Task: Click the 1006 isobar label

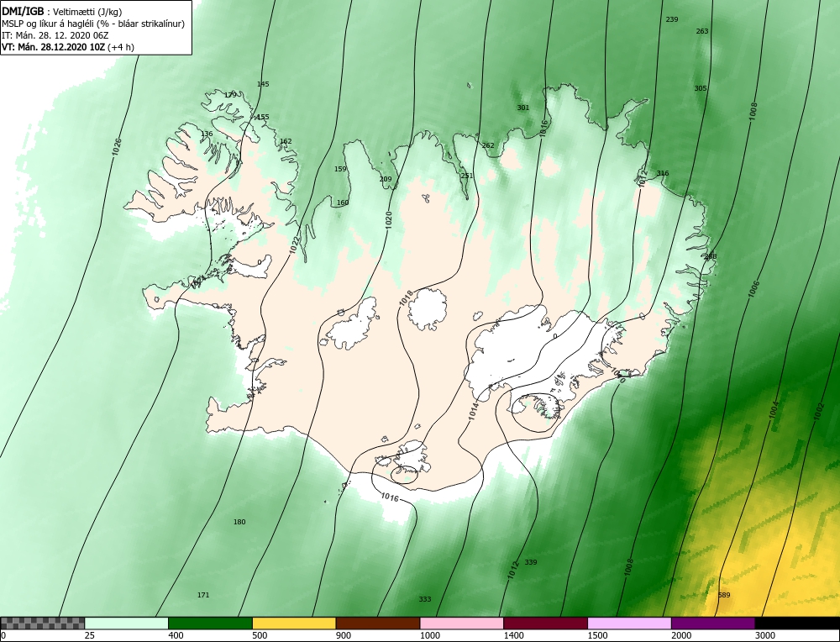Action: coord(754,290)
